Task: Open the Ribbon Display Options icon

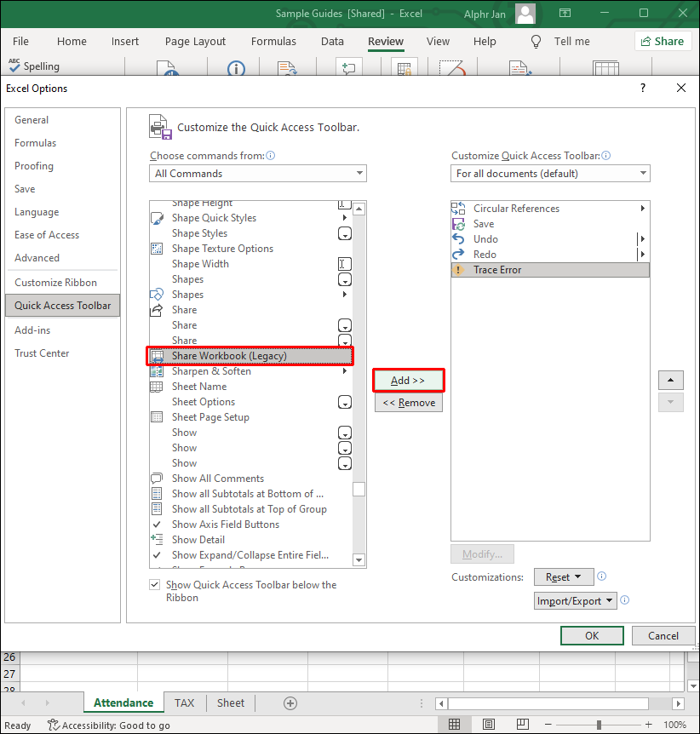Action: [x=565, y=13]
